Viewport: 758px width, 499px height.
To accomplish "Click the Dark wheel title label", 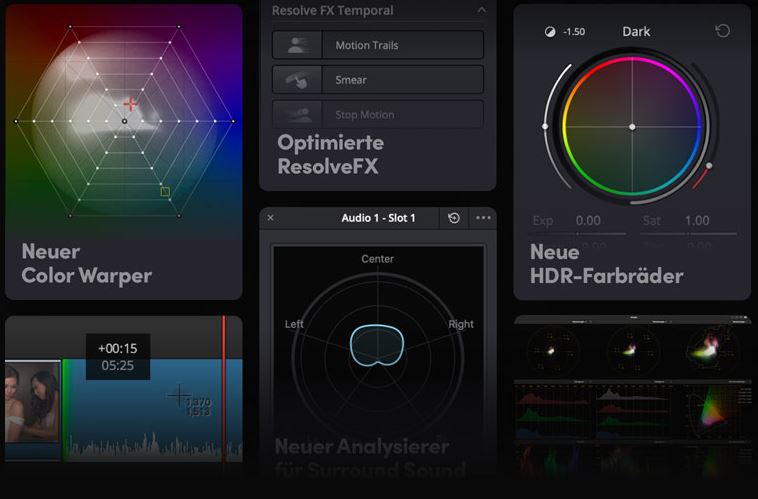I will point(636,31).
